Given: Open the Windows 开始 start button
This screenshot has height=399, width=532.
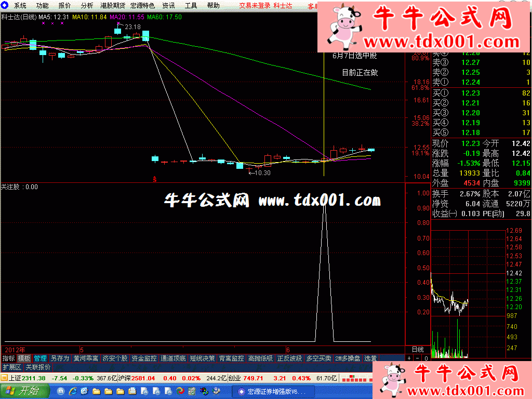Looking at the screenshot, I should [x=24, y=391].
